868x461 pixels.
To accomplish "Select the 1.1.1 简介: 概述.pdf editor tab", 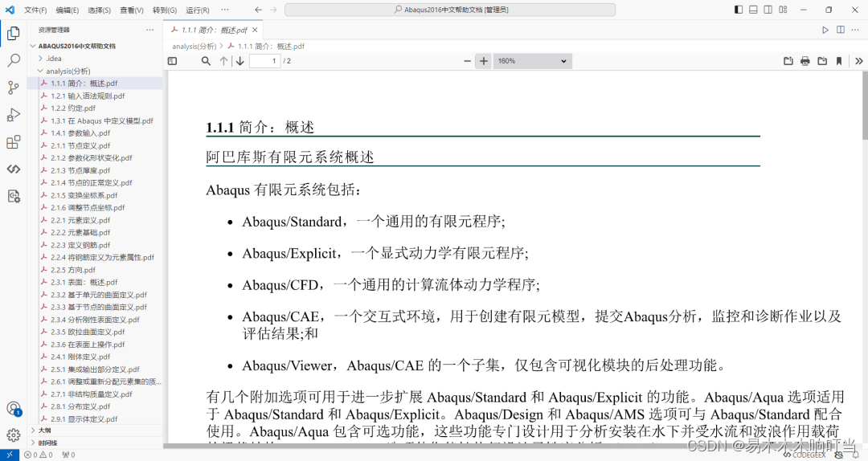I will pos(214,30).
